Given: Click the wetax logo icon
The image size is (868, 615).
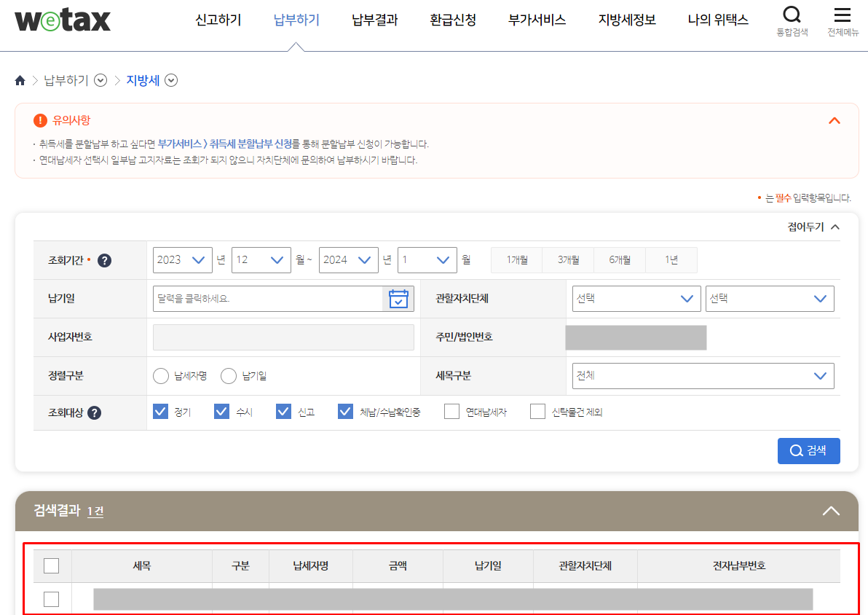Looking at the screenshot, I should tap(62, 20).
